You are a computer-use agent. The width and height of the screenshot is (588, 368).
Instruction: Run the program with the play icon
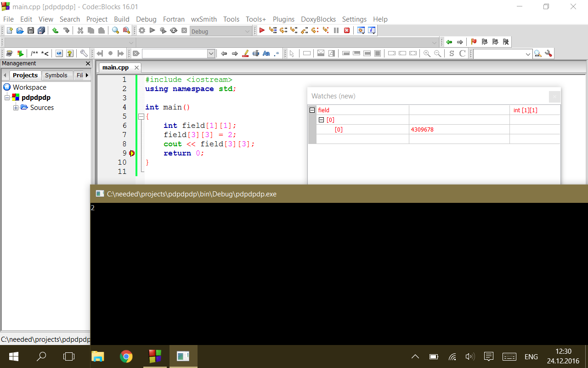point(153,31)
